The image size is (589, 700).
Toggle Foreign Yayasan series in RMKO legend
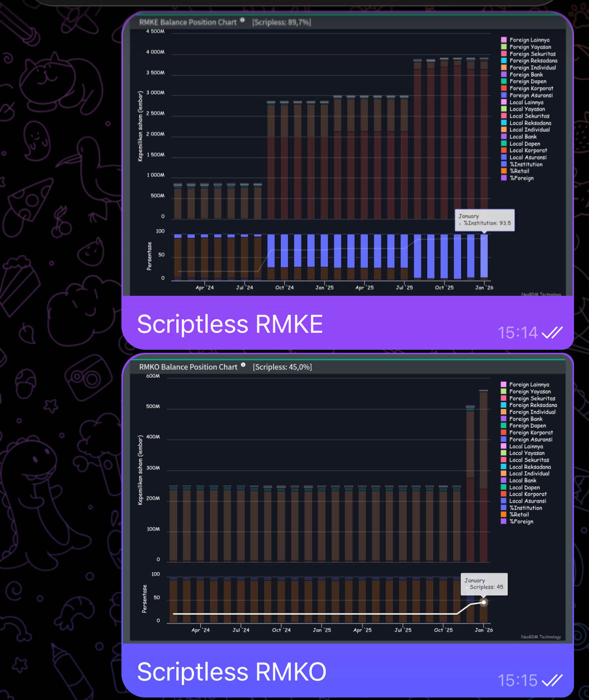(526, 392)
